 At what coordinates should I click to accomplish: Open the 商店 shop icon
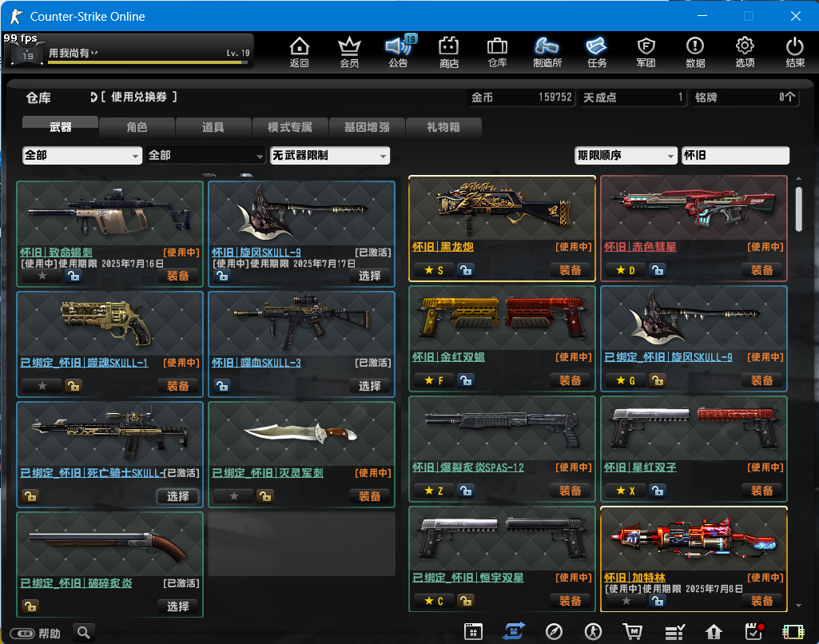(x=449, y=52)
